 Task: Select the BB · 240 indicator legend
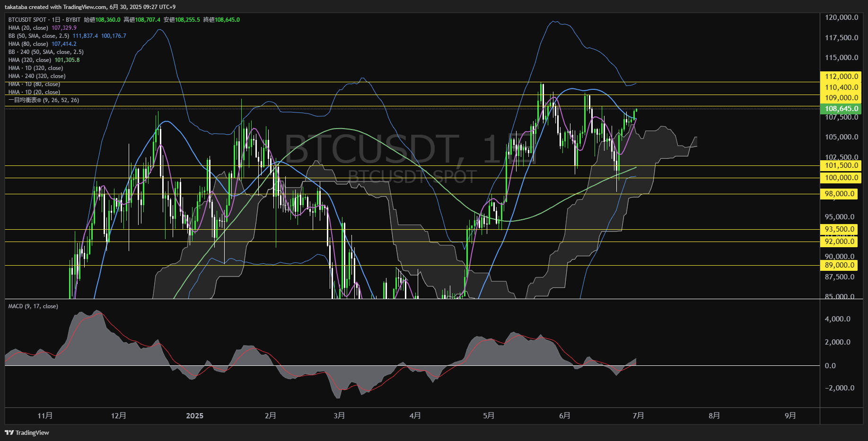click(46, 52)
